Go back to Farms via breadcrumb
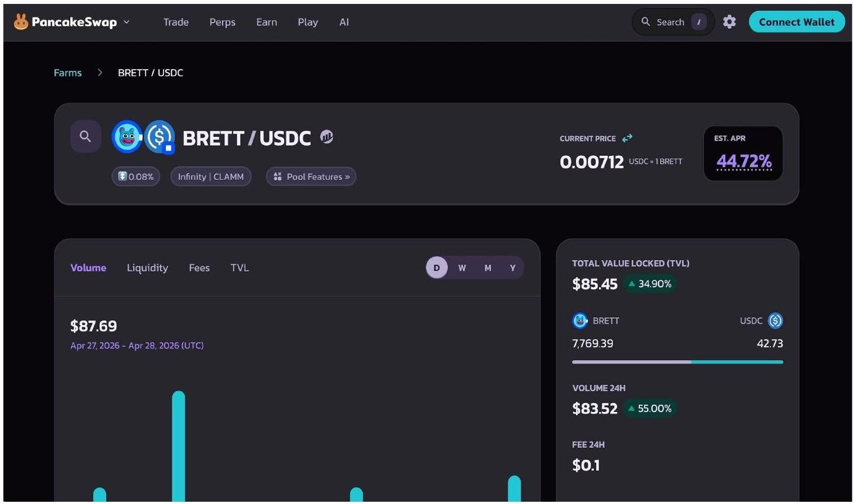854x504 pixels. coord(68,72)
